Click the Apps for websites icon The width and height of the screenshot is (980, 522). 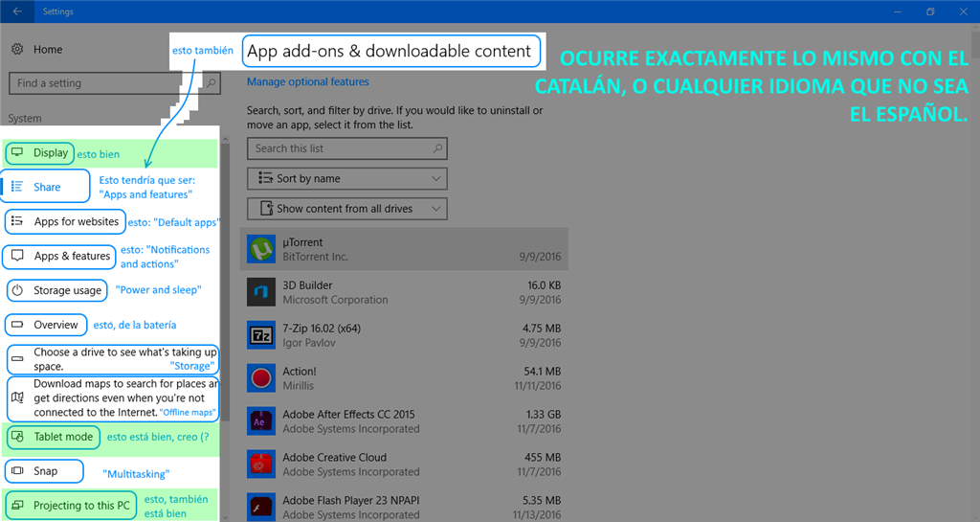coord(17,221)
